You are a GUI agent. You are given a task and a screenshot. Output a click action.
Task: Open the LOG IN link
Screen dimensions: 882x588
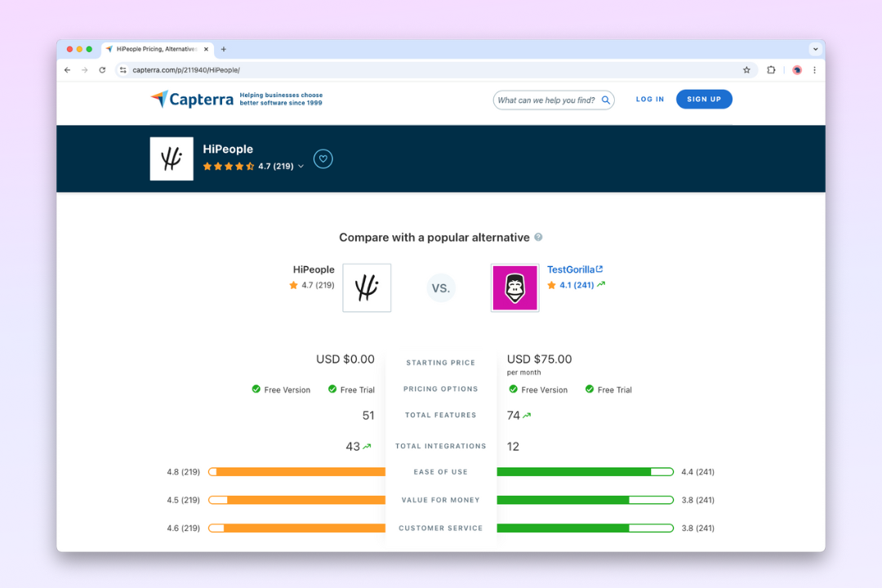click(650, 100)
